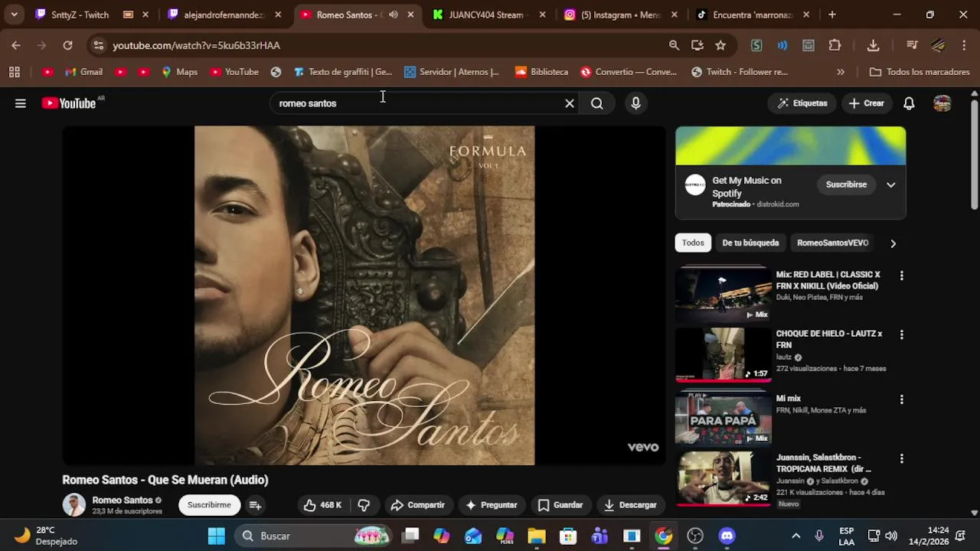Go back to previous page in Chrome

pos(16,45)
